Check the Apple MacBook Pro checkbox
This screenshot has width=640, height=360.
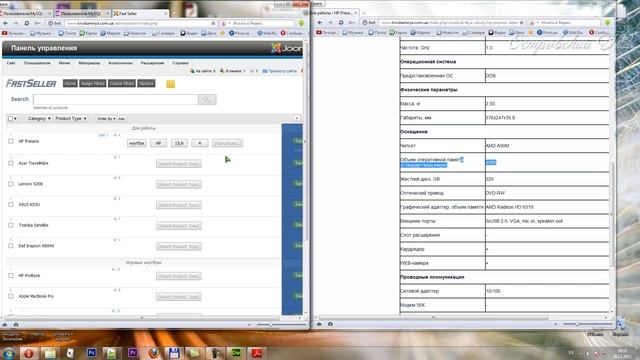pyautogui.click(x=11, y=296)
